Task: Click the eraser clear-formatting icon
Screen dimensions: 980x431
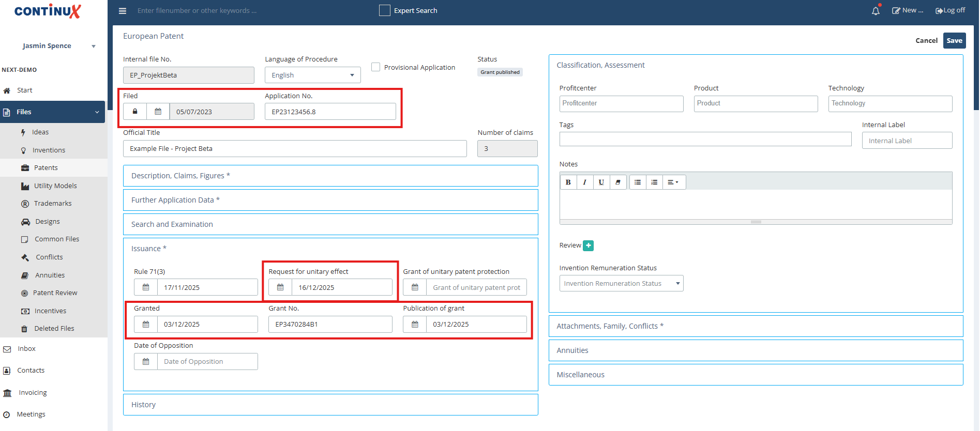Action: (x=618, y=182)
